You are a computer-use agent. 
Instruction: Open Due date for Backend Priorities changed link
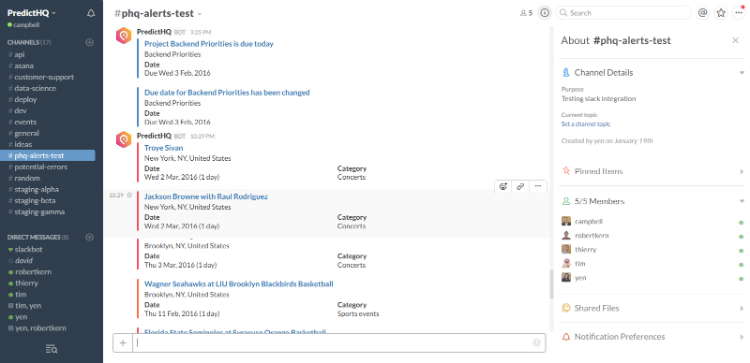click(x=227, y=93)
